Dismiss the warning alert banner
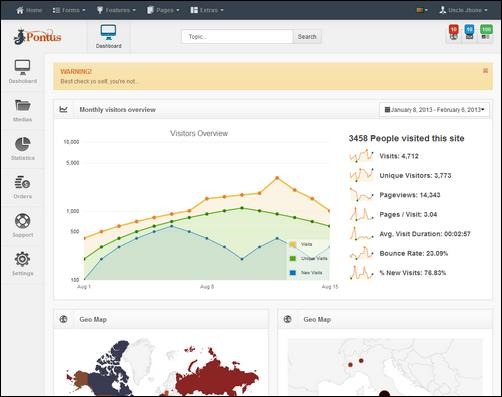 click(485, 71)
